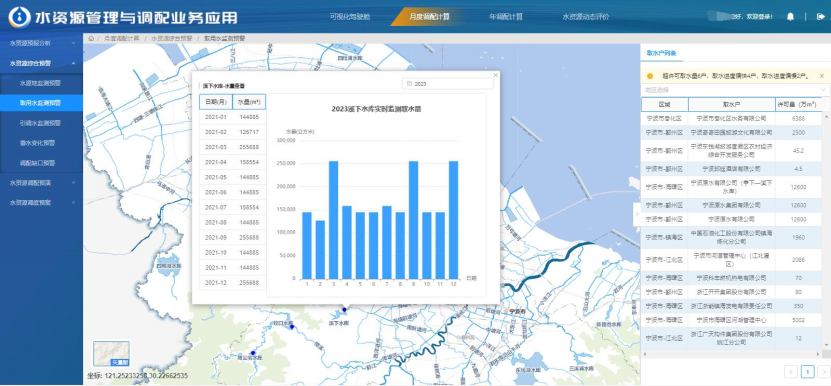Screen dimensions: 831x386
Task: Click page number 1 in the pagination
Action: [x=808, y=371]
